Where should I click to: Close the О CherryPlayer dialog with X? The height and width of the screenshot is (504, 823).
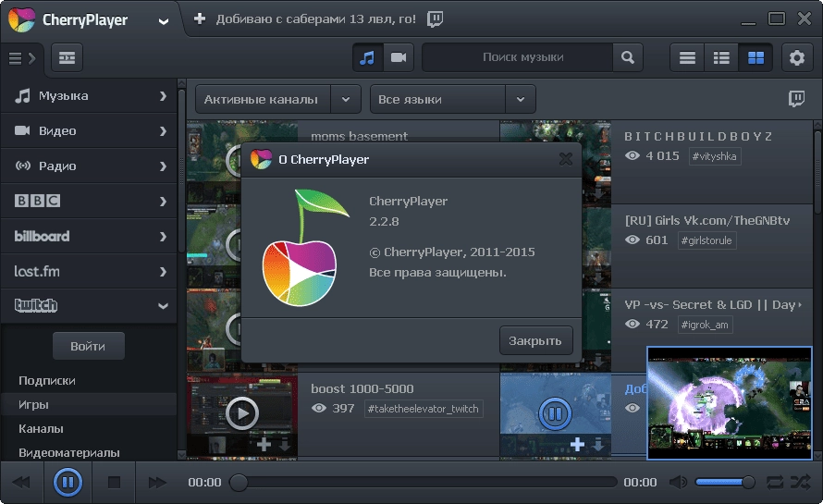565,159
